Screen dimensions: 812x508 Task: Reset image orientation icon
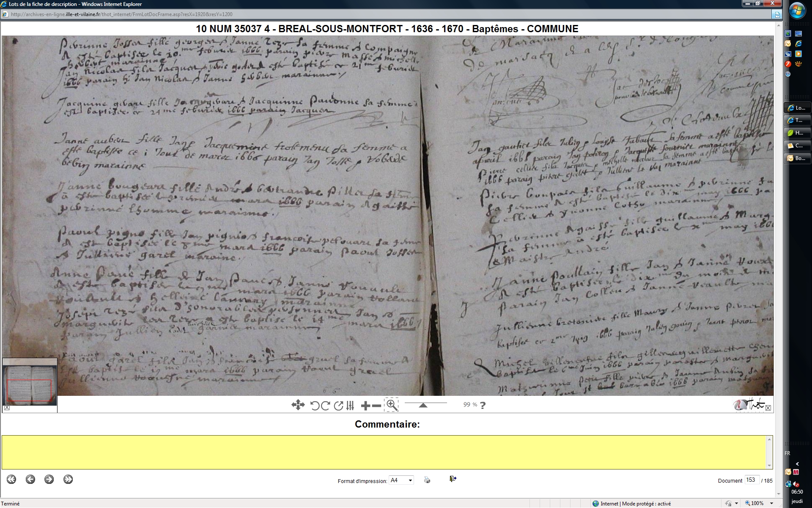pos(338,406)
